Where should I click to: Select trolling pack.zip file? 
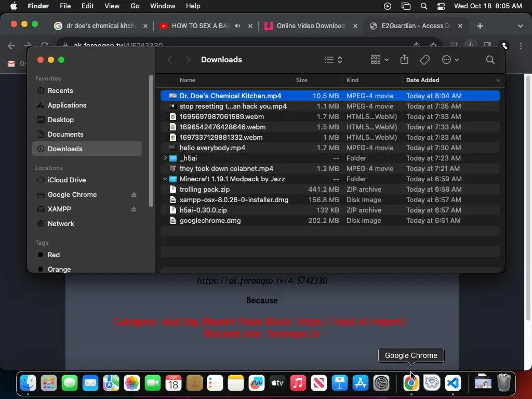[x=330, y=189]
